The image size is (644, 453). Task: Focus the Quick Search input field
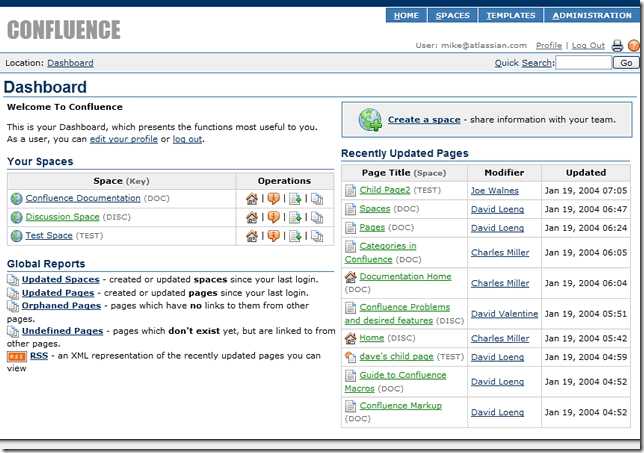[x=583, y=63]
